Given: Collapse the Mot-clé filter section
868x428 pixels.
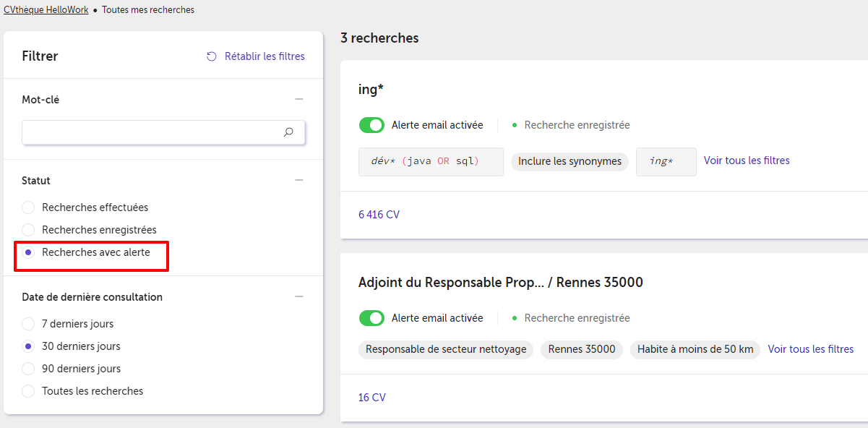Looking at the screenshot, I should click(299, 100).
